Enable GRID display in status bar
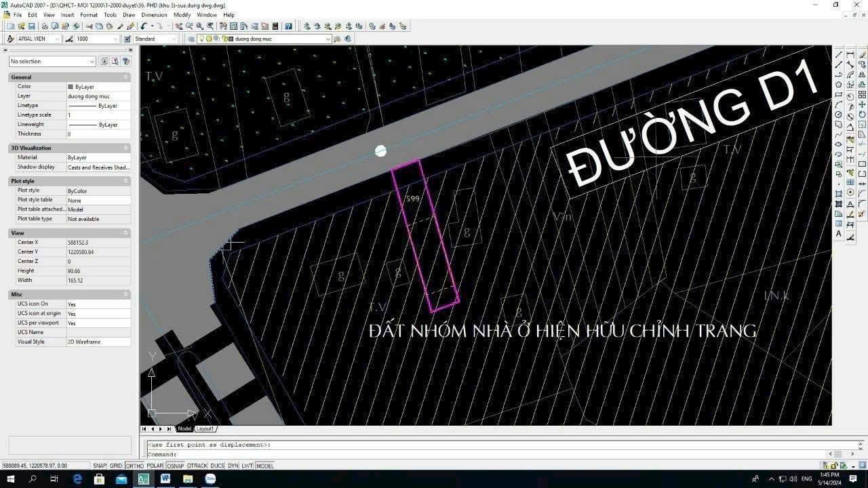Screen dimensions: 868x488 pyautogui.click(x=116, y=466)
